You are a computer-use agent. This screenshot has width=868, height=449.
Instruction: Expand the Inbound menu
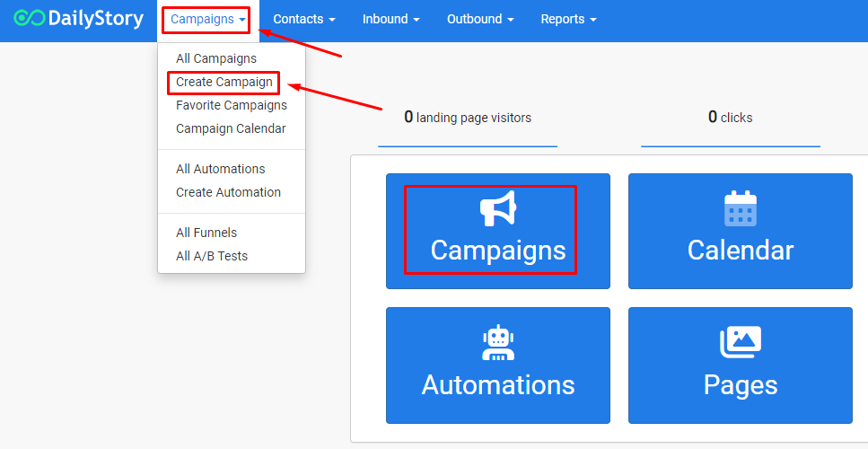391,20
